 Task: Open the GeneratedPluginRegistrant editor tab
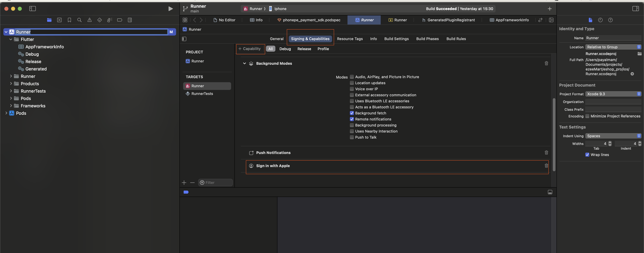tap(448, 20)
